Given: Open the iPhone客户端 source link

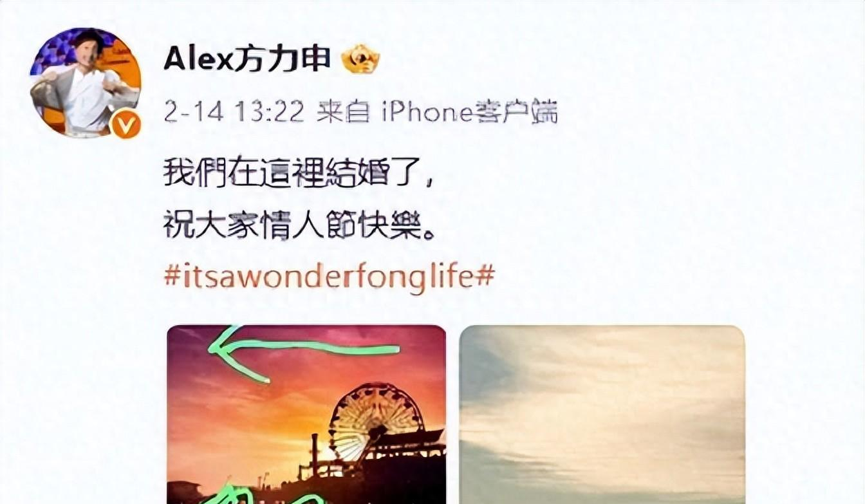Looking at the screenshot, I should (x=469, y=113).
